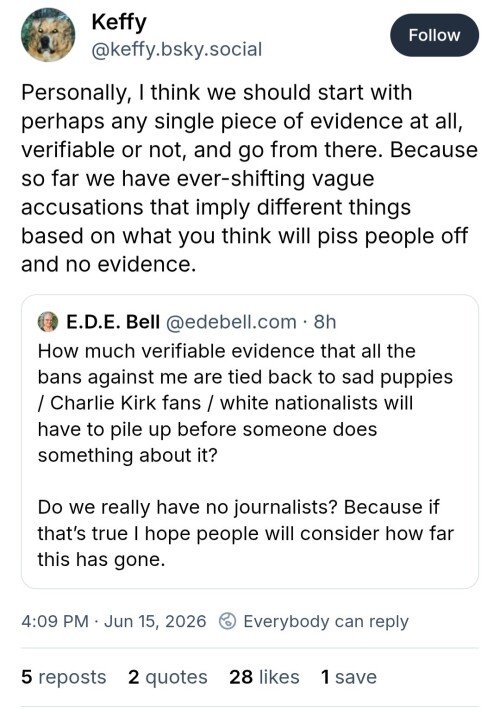The height and width of the screenshot is (717, 500).
Task: Open quoted post's paragraph about journalists
Action: click(x=245, y=533)
